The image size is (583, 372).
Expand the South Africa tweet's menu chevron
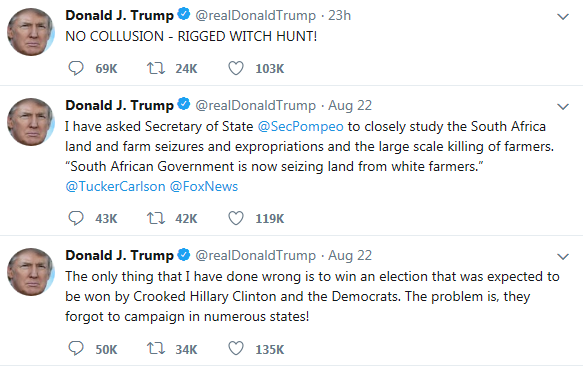click(563, 107)
